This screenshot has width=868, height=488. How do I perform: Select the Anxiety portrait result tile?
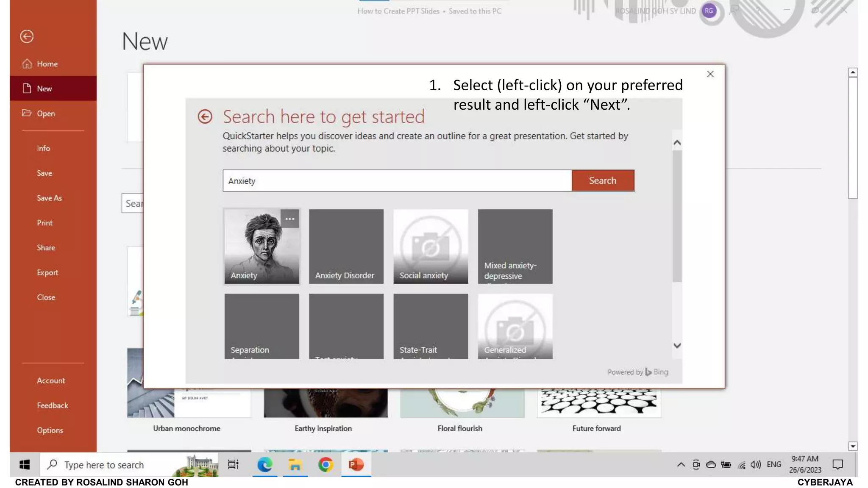coord(262,247)
